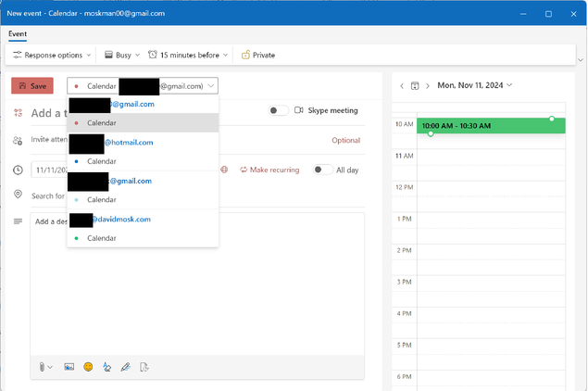Click the insert file from cloud icon
This screenshot has height=391, width=588.
point(144,367)
